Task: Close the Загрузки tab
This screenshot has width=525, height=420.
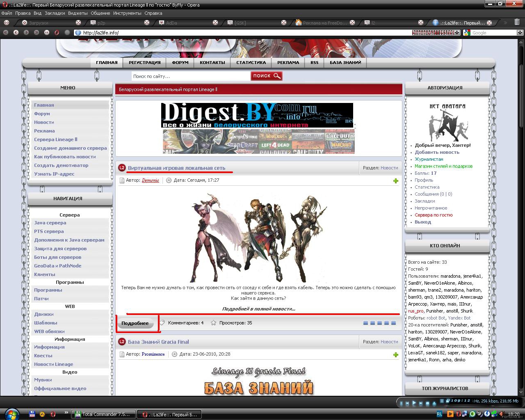Action: (x=78, y=23)
